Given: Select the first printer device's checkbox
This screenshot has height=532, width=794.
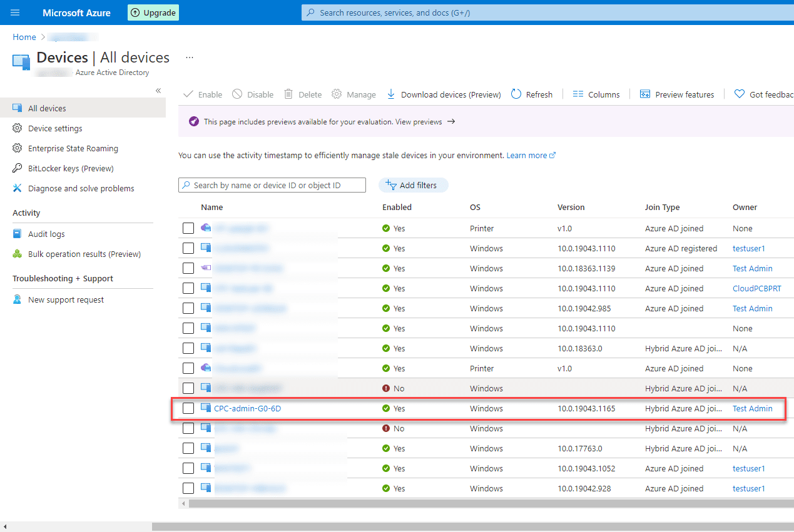Looking at the screenshot, I should [188, 228].
